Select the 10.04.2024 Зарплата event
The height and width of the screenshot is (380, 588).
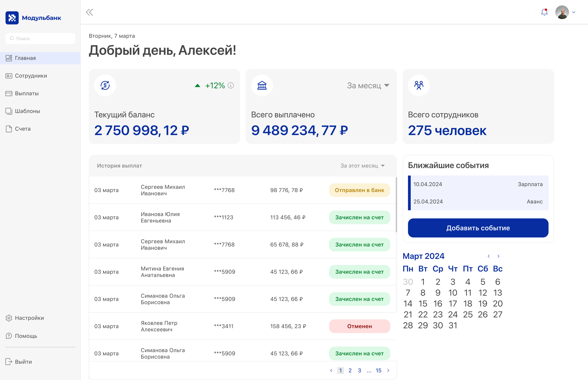click(478, 184)
